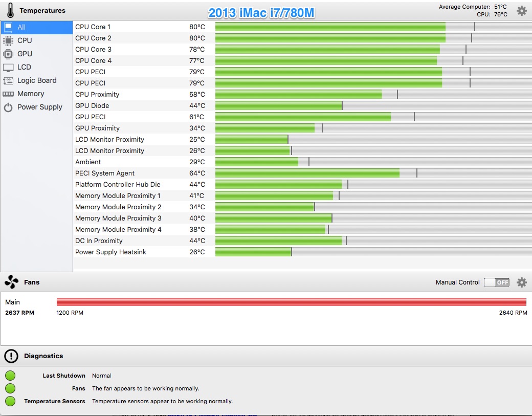Click green status dot for Fans diagnostic

(10, 388)
